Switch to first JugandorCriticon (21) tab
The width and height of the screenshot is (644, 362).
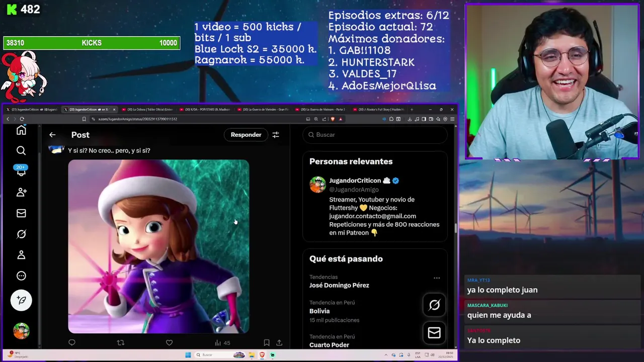pos(32,109)
